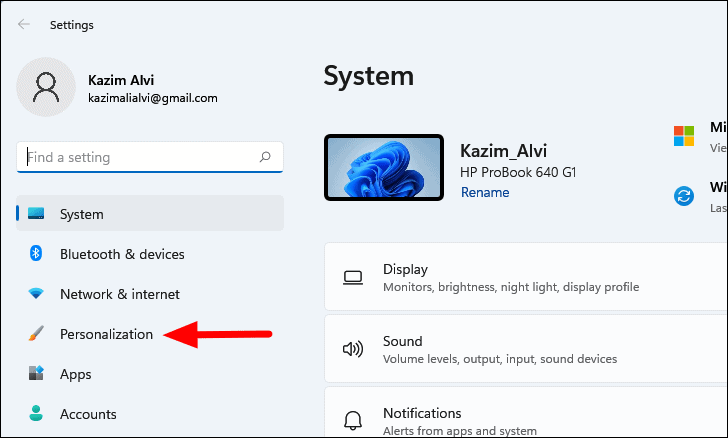Click the back arrow next to Settings
Viewport: 728px width, 438px height.
24,24
